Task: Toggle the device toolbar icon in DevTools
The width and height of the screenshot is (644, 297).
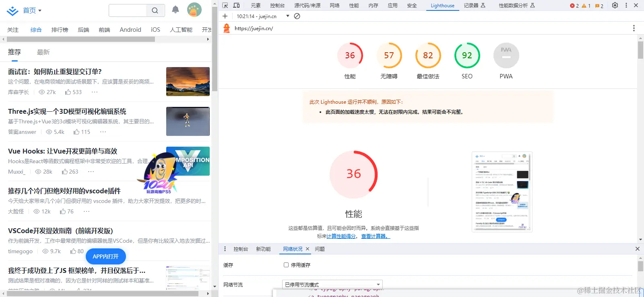Action: pyautogui.click(x=236, y=5)
